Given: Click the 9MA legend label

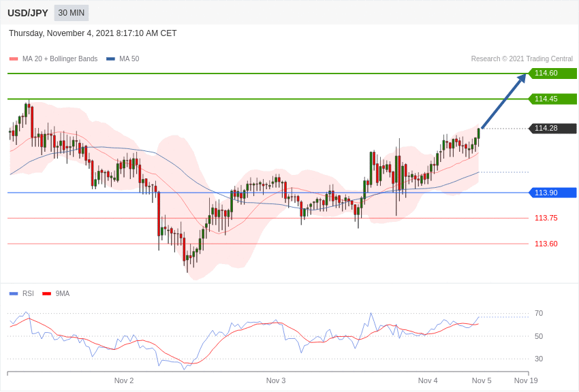Looking at the screenshot, I should coord(63,293).
